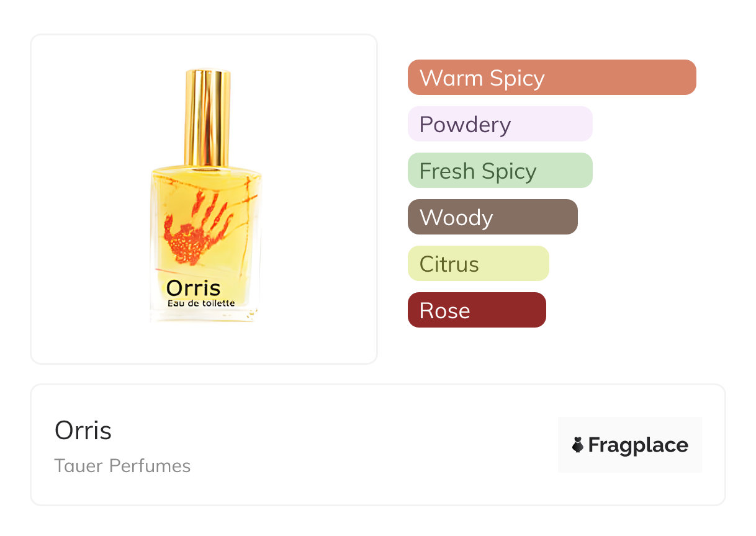Click the Fragplace wordmark text
Image resolution: width=756 pixels, height=536 pixels.
pyautogui.click(x=638, y=445)
